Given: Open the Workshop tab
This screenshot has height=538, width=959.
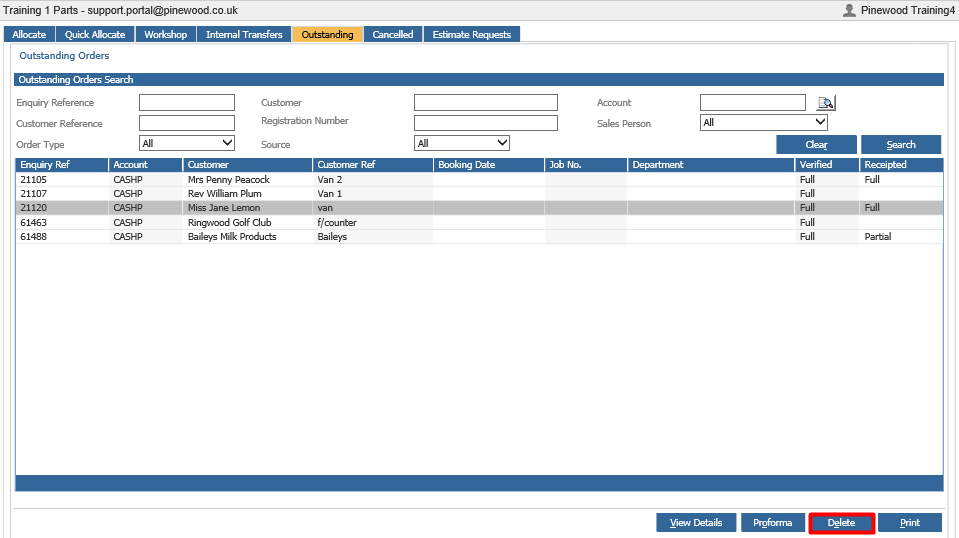Looking at the screenshot, I should pos(166,34).
